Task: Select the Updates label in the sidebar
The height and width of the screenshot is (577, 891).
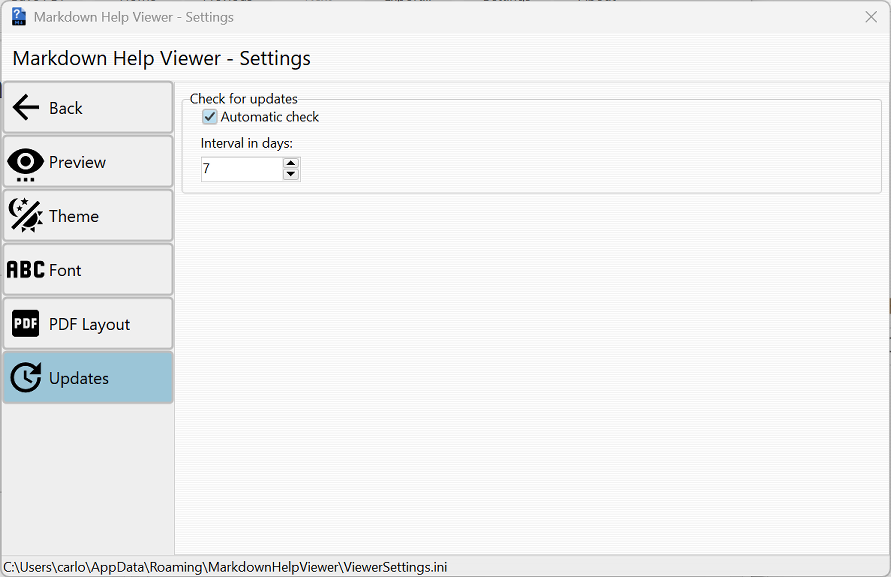Action: 79,378
